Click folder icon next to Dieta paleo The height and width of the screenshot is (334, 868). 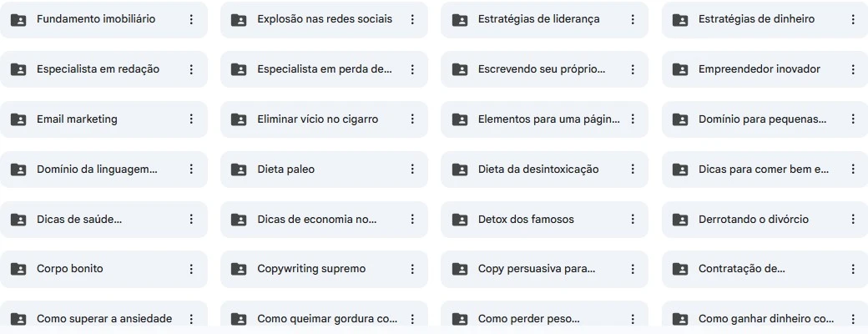pyautogui.click(x=239, y=170)
